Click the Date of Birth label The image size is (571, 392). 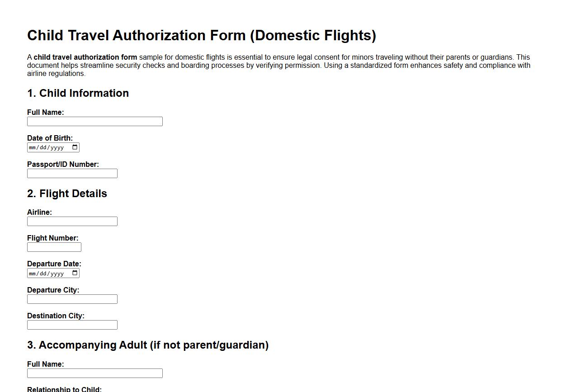pyautogui.click(x=50, y=138)
